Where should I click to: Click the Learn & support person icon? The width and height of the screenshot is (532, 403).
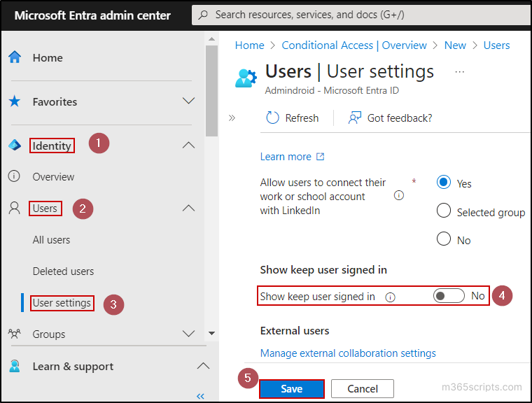(15, 367)
